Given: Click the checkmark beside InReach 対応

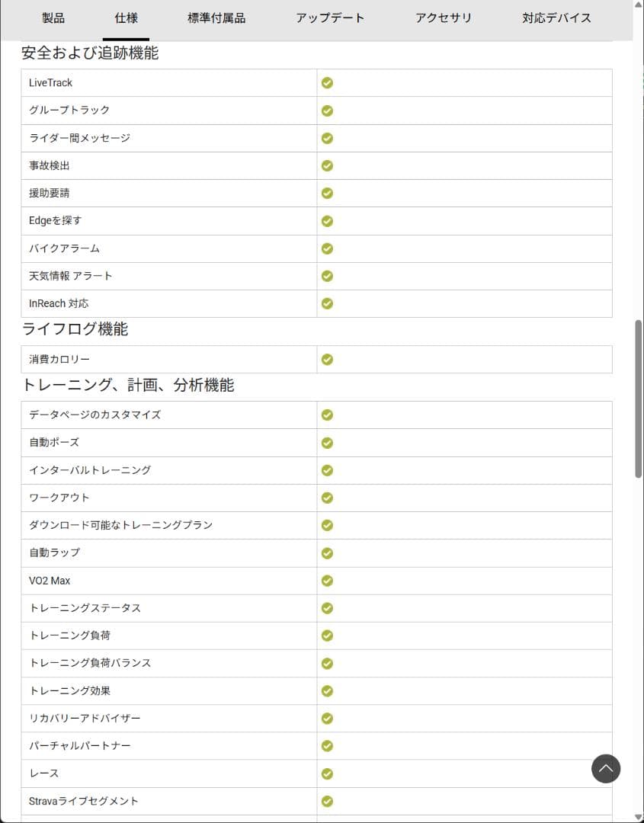Looking at the screenshot, I should coord(327,303).
